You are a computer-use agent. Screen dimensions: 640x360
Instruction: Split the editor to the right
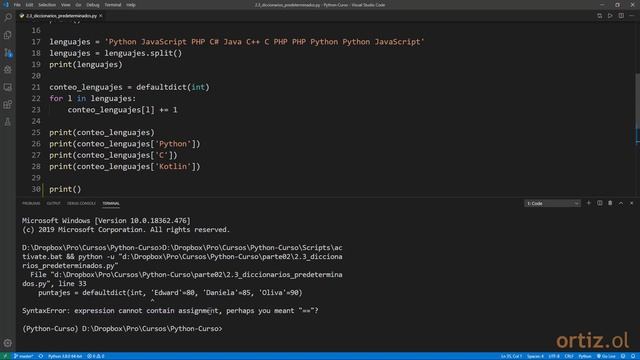pos(621,16)
